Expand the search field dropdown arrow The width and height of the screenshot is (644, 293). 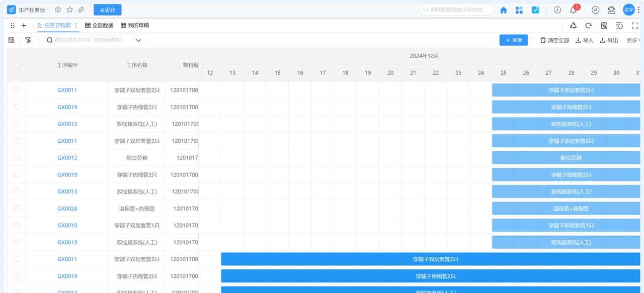[x=138, y=40]
